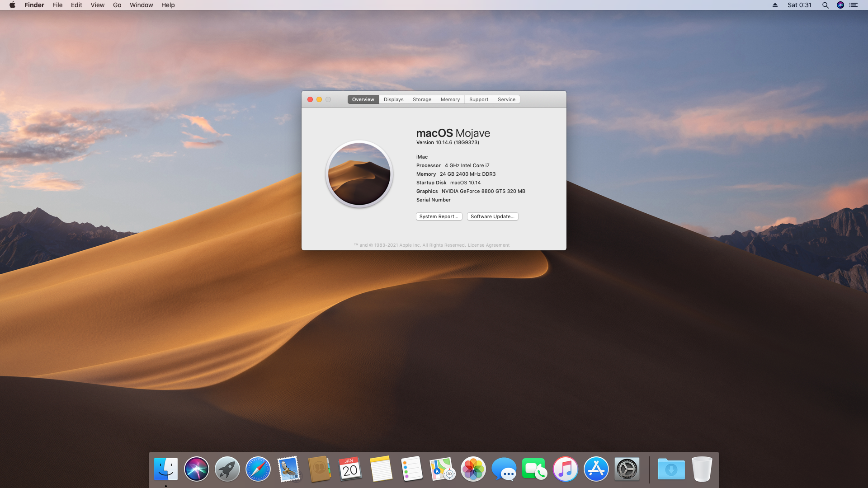Click the Software Update button
The height and width of the screenshot is (488, 868).
(492, 216)
